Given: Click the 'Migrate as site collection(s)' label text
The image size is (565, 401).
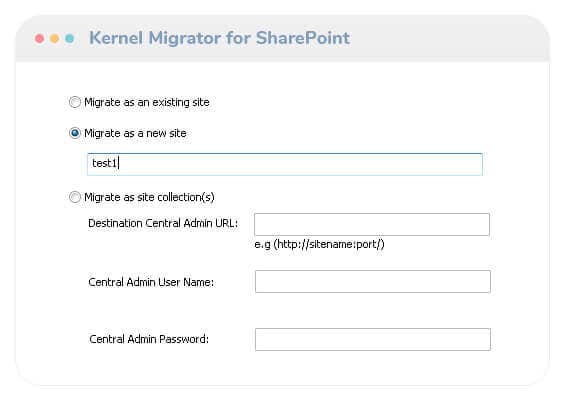Looking at the screenshot, I should [149, 197].
